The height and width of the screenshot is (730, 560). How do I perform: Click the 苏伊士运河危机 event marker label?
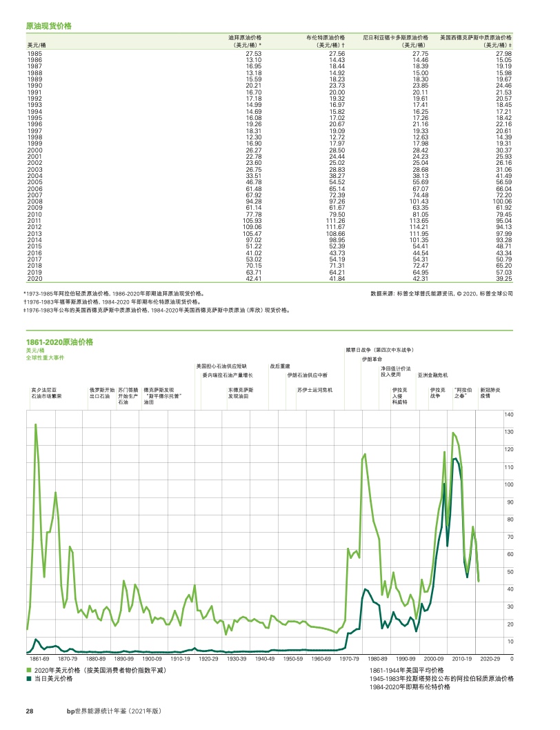[314, 389]
